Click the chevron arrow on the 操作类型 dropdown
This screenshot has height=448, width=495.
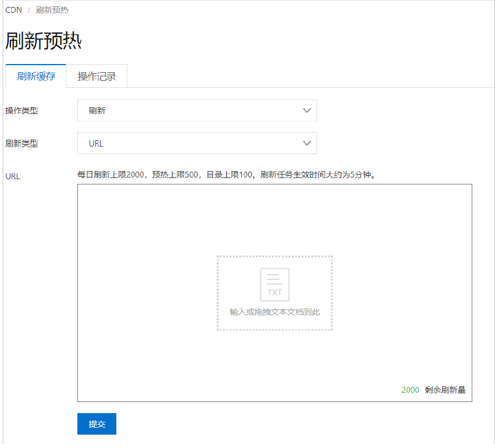(x=307, y=111)
